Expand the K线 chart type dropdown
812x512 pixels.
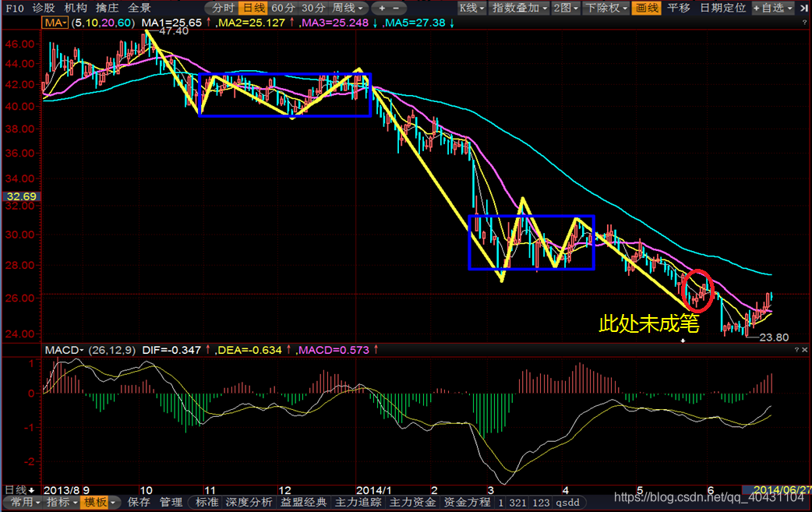[x=471, y=8]
